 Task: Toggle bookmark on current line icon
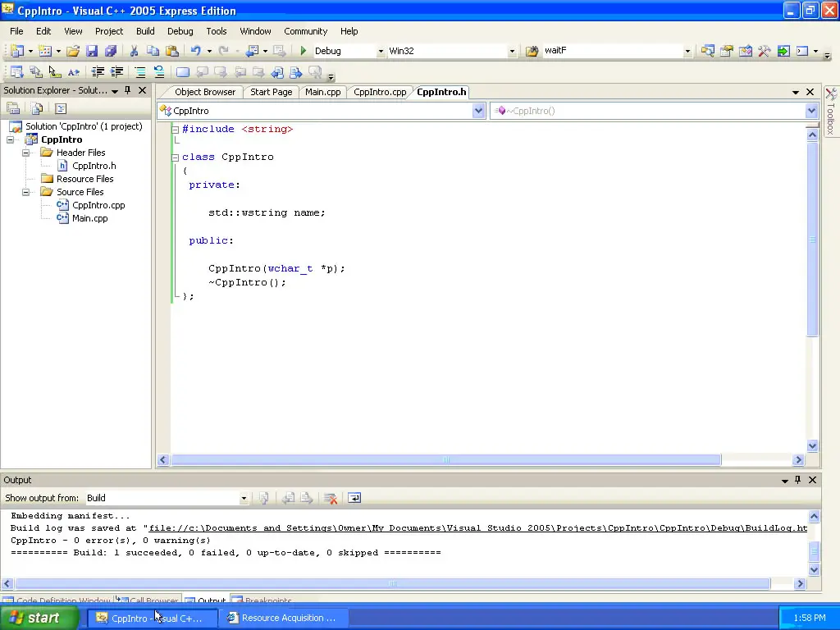(x=183, y=72)
